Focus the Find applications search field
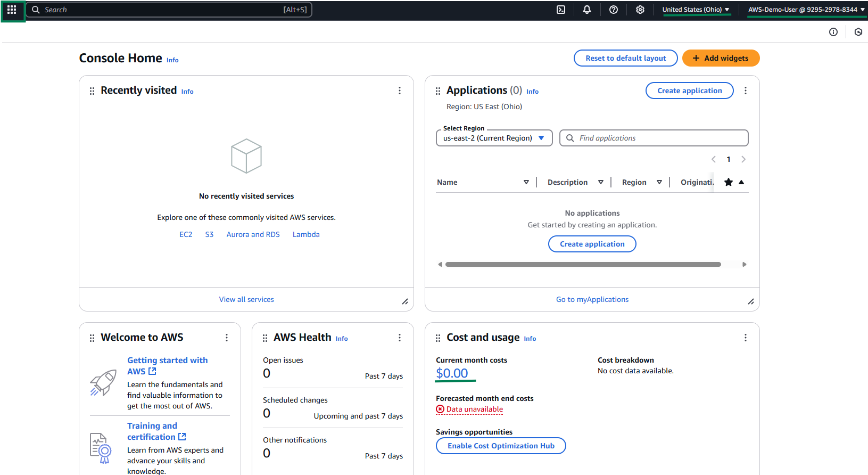Screen dimensions: 868x475 coord(654,138)
